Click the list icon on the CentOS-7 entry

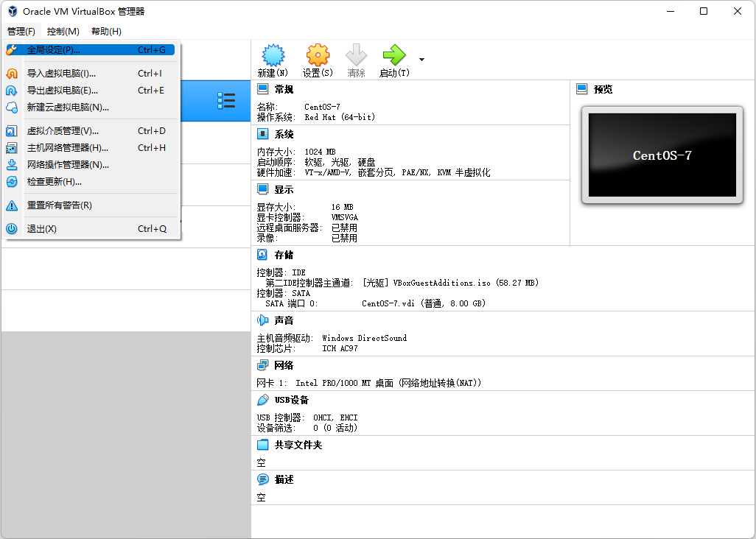(x=227, y=102)
